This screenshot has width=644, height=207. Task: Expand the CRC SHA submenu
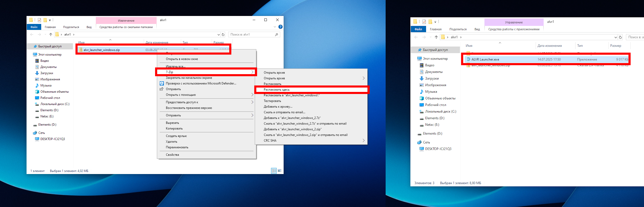[x=363, y=141]
